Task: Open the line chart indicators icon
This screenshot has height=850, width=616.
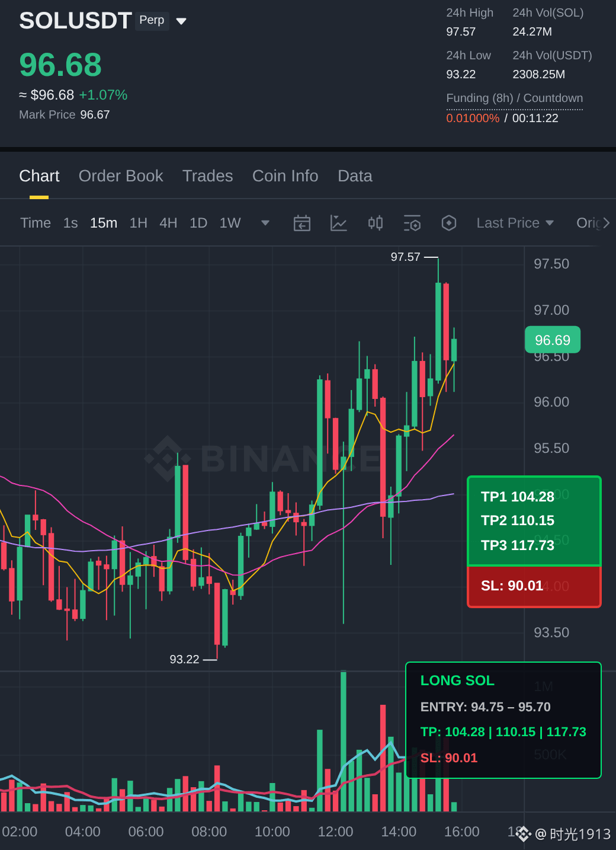Action: pos(339,223)
